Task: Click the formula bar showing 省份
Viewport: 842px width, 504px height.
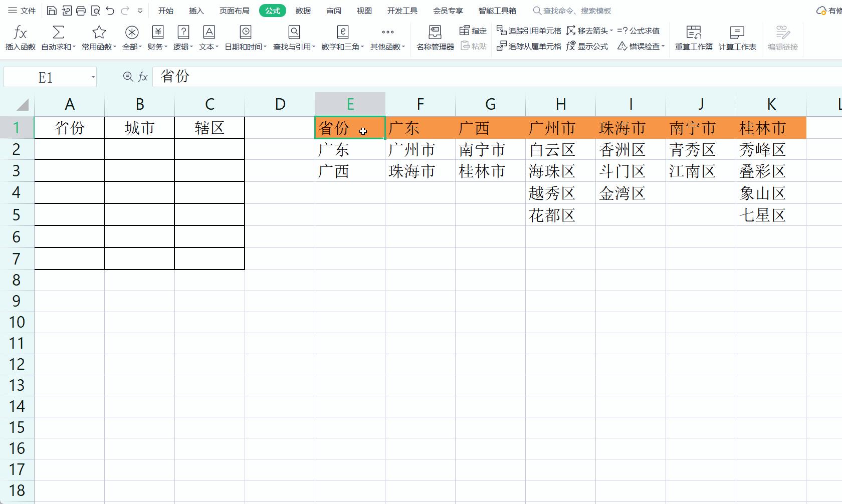Action: [x=496, y=77]
